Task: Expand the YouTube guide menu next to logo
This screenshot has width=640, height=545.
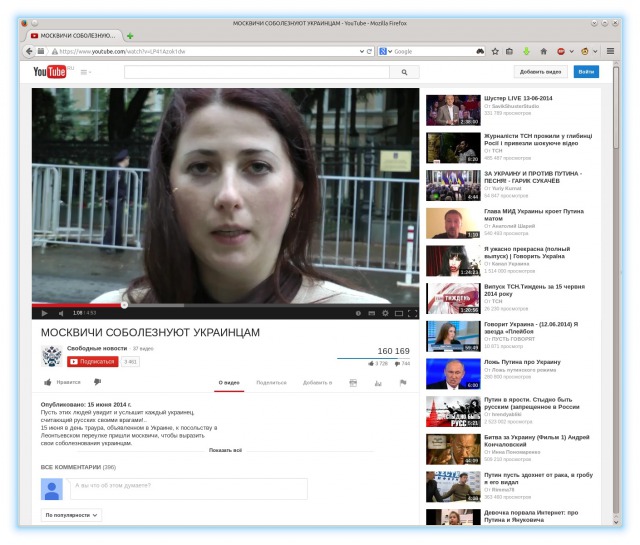Action: click(84, 72)
